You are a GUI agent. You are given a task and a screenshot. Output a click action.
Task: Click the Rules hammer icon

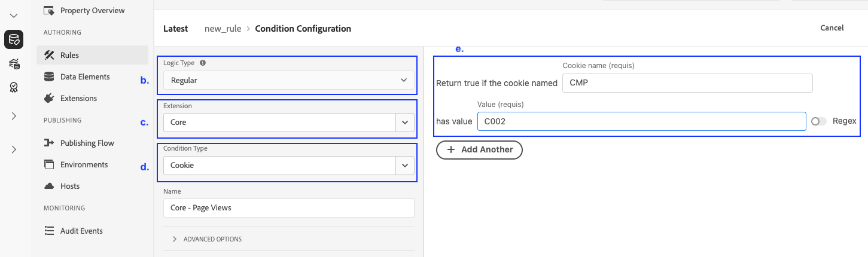[x=49, y=55]
